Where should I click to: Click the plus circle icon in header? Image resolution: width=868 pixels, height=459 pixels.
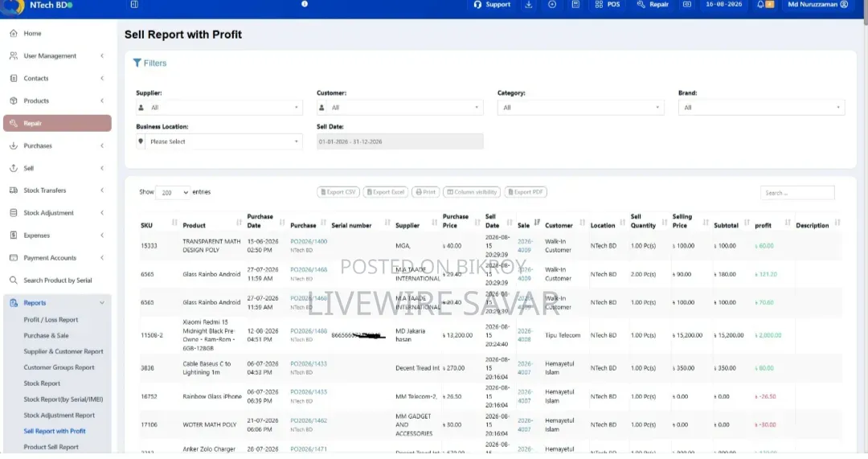point(552,5)
